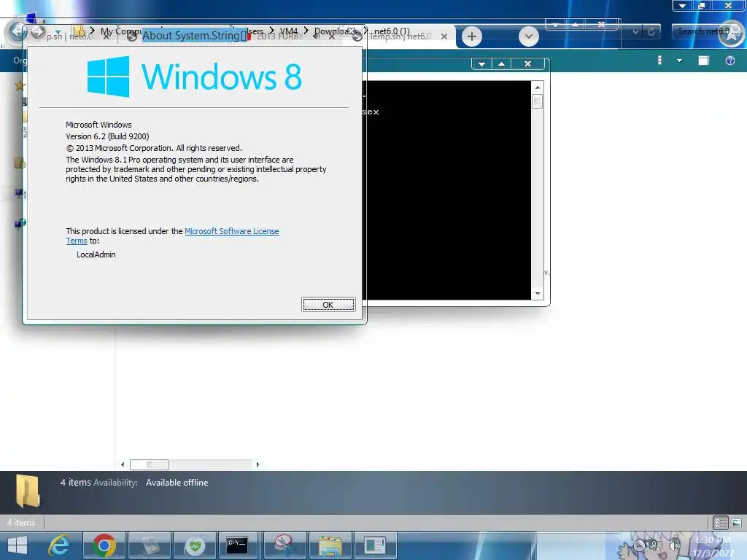Open the Windows Start button
This screenshot has width=747, height=560.
pos(18,545)
